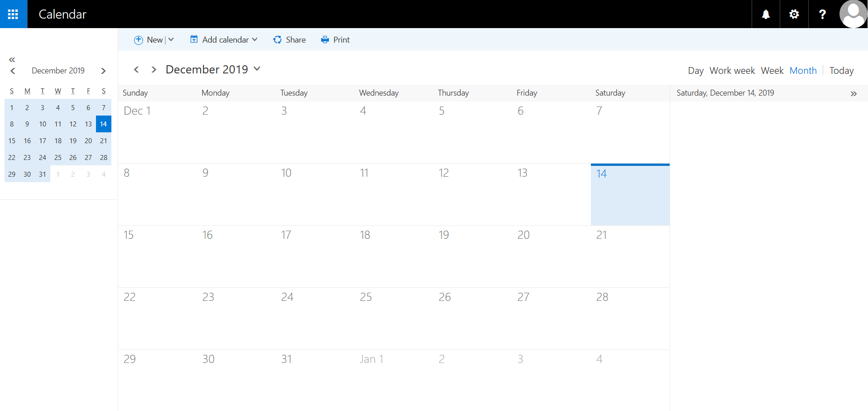868x411 pixels.
Task: Collapse the left pane double-chevron
Action: pos(12,60)
